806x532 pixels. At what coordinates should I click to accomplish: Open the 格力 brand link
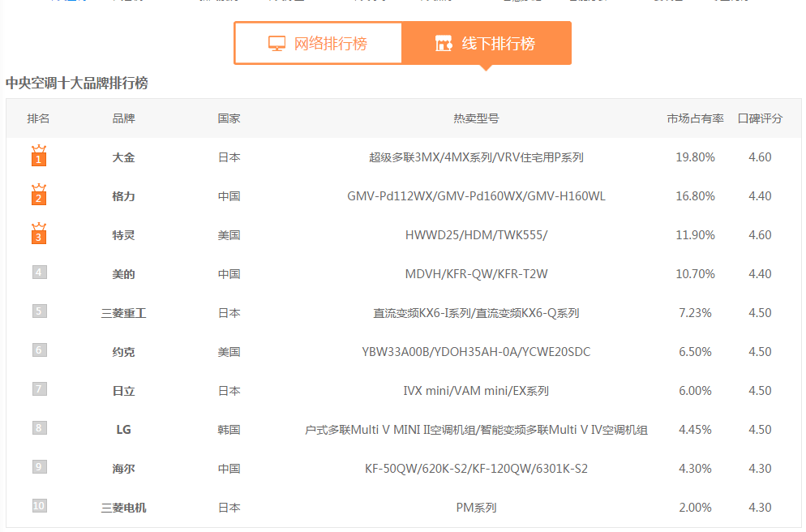(x=123, y=196)
